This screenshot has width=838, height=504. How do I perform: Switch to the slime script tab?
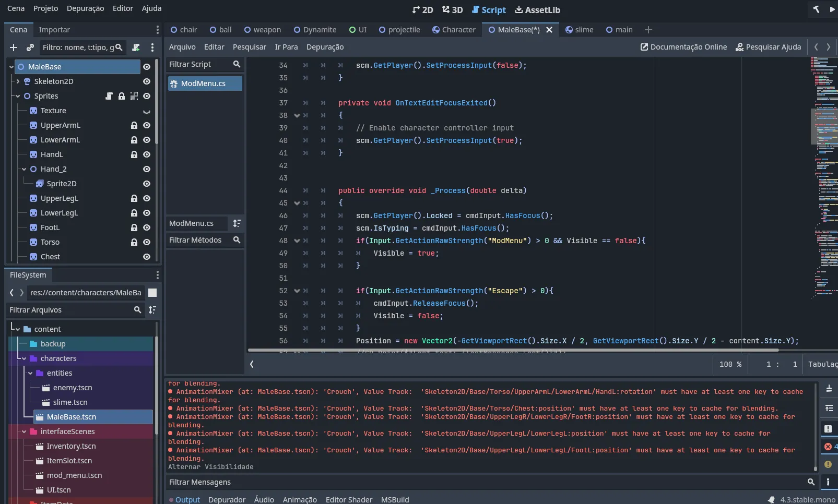pyautogui.click(x=583, y=30)
